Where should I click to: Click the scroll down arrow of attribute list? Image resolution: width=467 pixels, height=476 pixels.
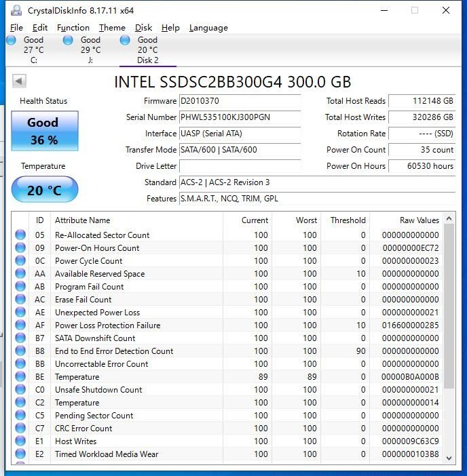coord(449,458)
